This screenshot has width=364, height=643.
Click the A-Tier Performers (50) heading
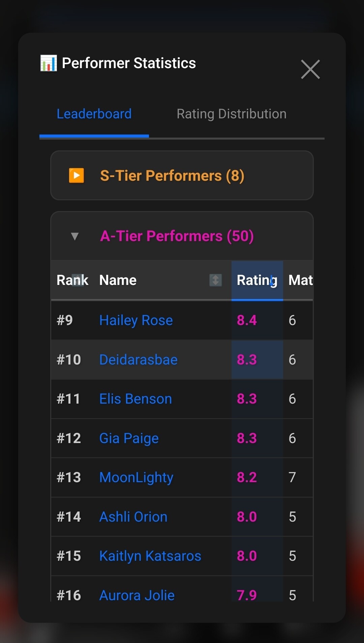[177, 236]
